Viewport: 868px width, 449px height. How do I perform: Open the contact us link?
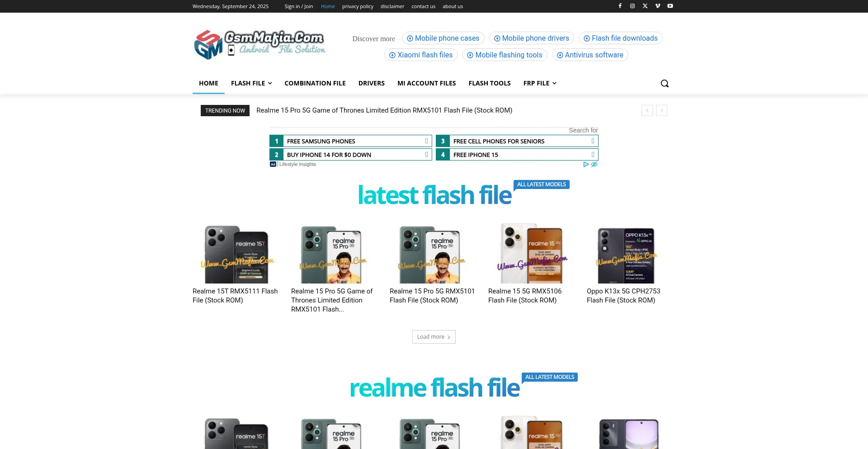(423, 6)
